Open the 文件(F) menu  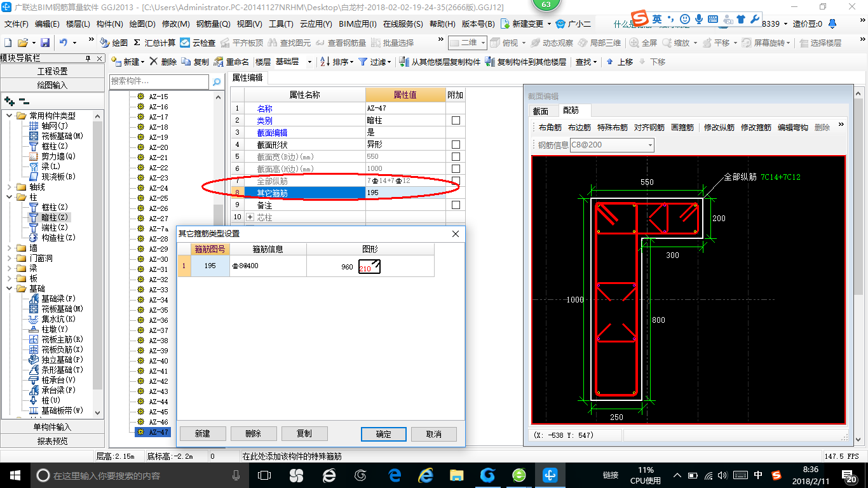pyautogui.click(x=17, y=24)
